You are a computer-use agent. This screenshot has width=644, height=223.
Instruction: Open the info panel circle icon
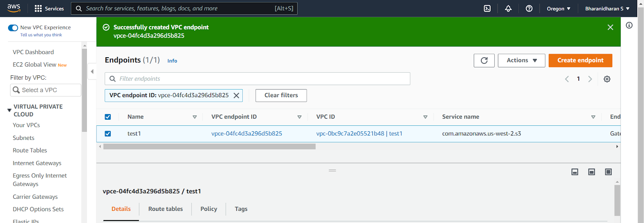click(629, 25)
